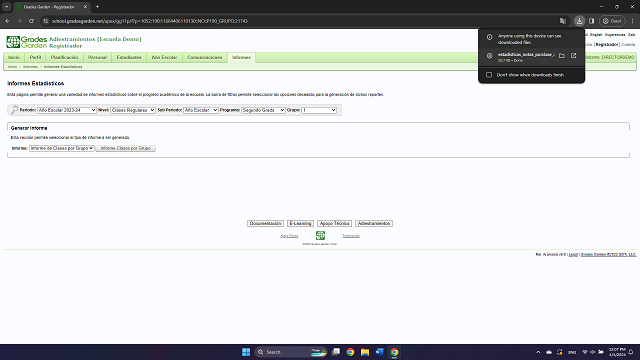
Task: Open the Informe type dropdown
Action: [x=62, y=148]
